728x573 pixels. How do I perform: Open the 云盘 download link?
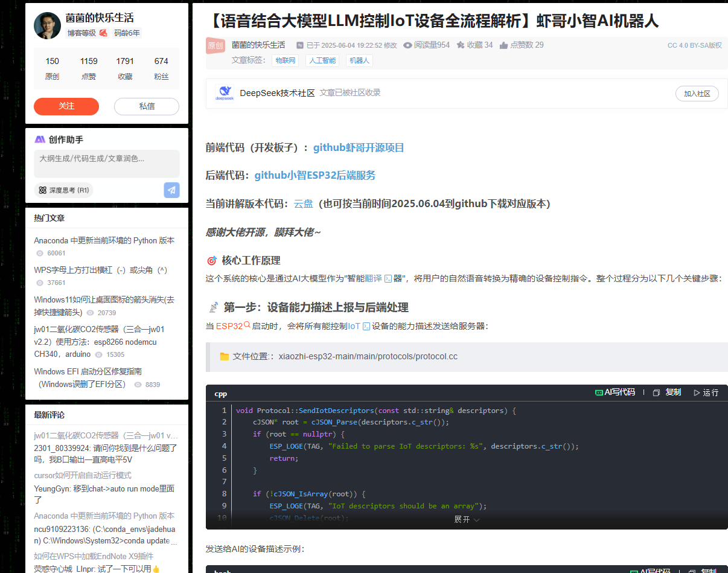click(304, 203)
